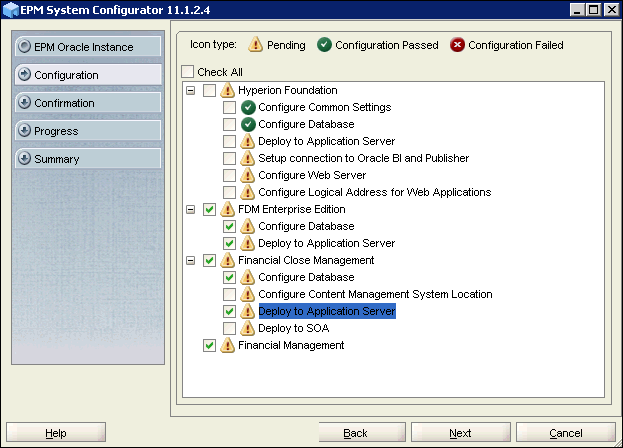Click warning icon for Configure Content Management System Location

[x=248, y=294]
